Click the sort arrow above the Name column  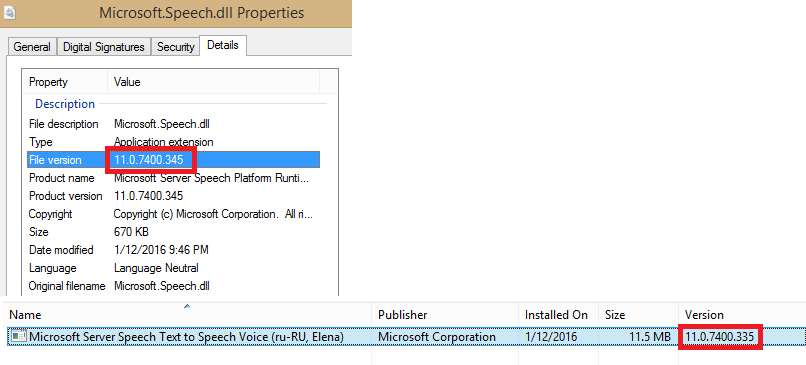click(x=187, y=306)
